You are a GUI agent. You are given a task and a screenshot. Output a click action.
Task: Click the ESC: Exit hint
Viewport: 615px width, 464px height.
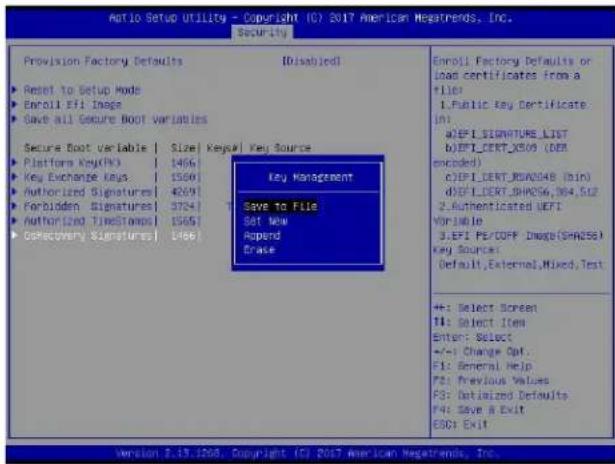tap(460, 424)
